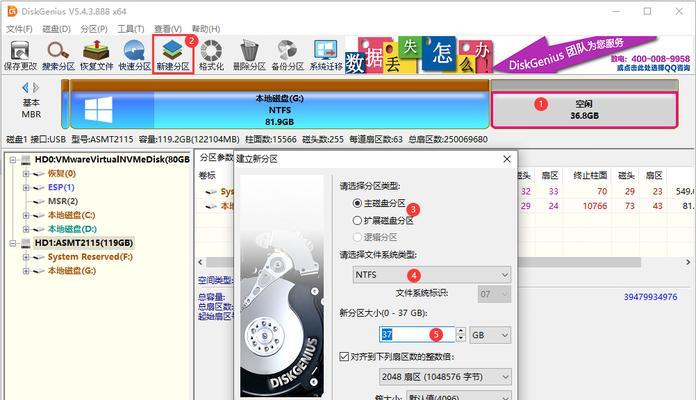Screen dimensions: 696x400
Task: Go to previous disk with left arrow
Action: (25, 87)
